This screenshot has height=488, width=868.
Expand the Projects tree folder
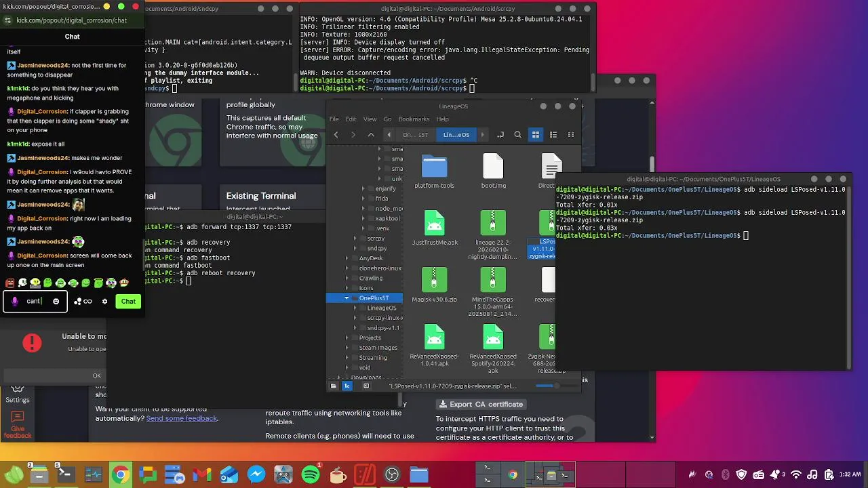pos(347,338)
